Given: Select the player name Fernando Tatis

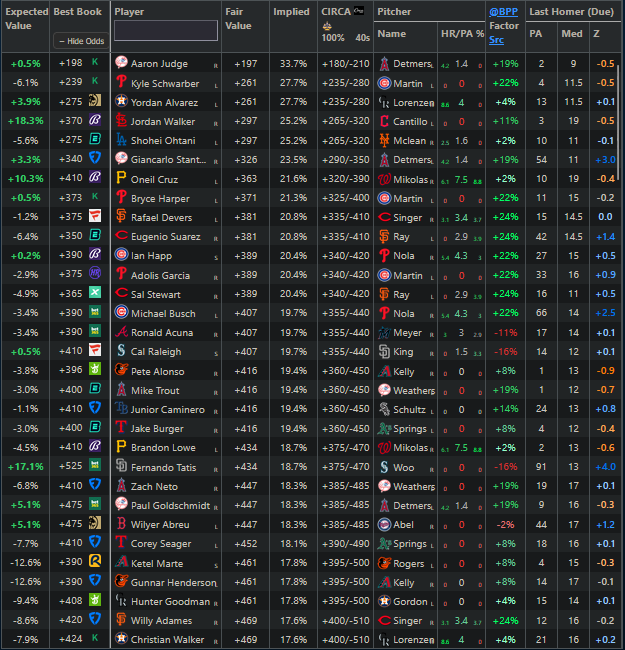Looking at the screenshot, I should 164,467.
